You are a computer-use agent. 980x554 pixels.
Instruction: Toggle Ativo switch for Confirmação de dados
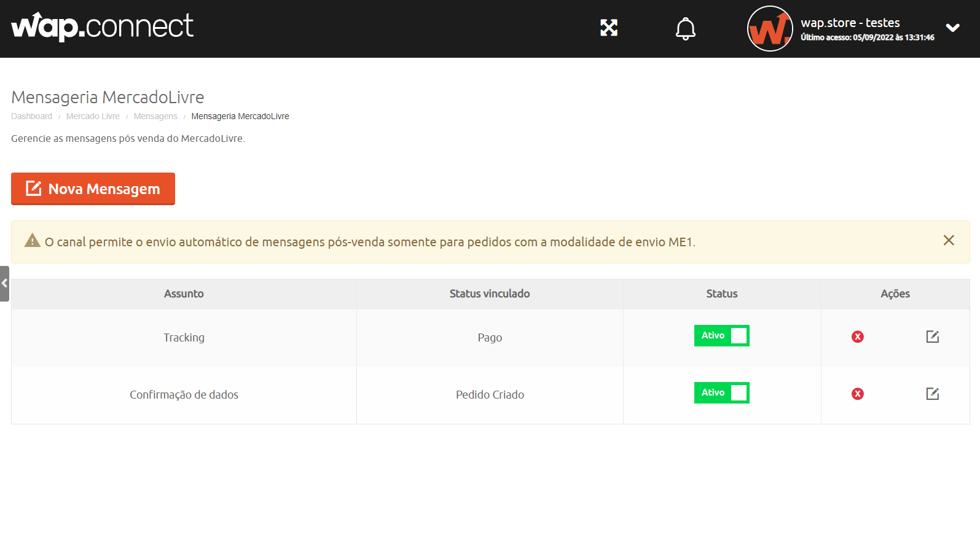(722, 392)
